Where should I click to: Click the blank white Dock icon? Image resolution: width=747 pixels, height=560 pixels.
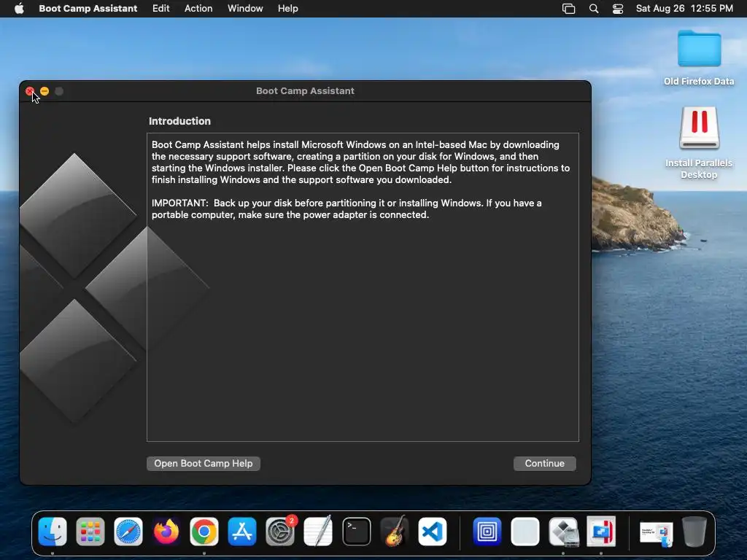pos(525,532)
